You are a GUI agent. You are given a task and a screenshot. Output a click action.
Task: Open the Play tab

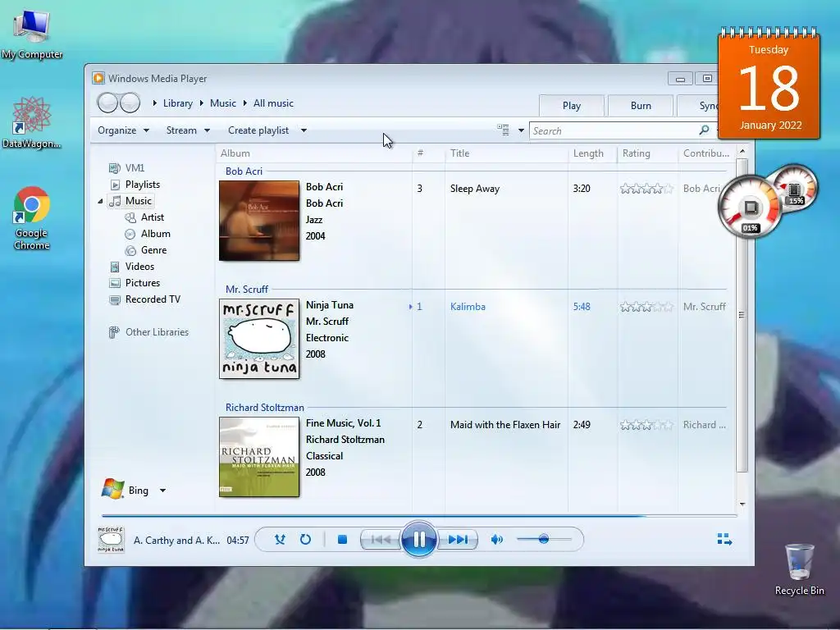572,106
